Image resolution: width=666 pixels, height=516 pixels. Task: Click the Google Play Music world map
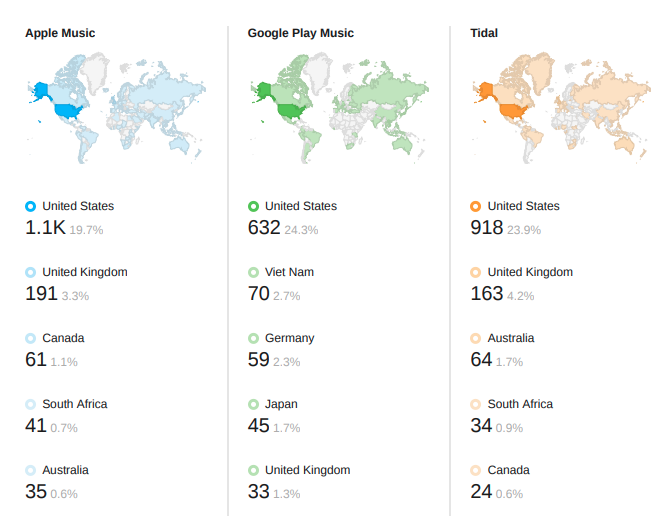(339, 108)
